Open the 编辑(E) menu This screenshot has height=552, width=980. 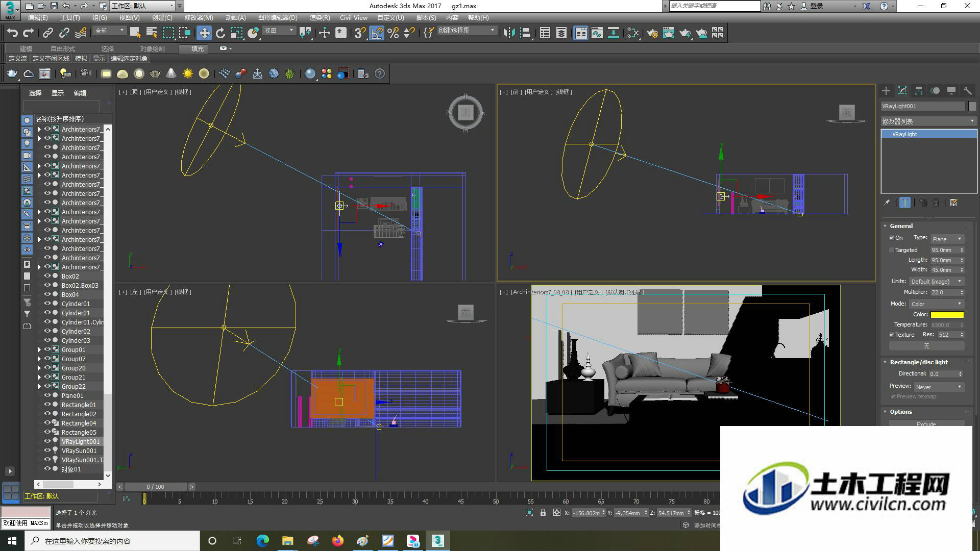pos(38,18)
